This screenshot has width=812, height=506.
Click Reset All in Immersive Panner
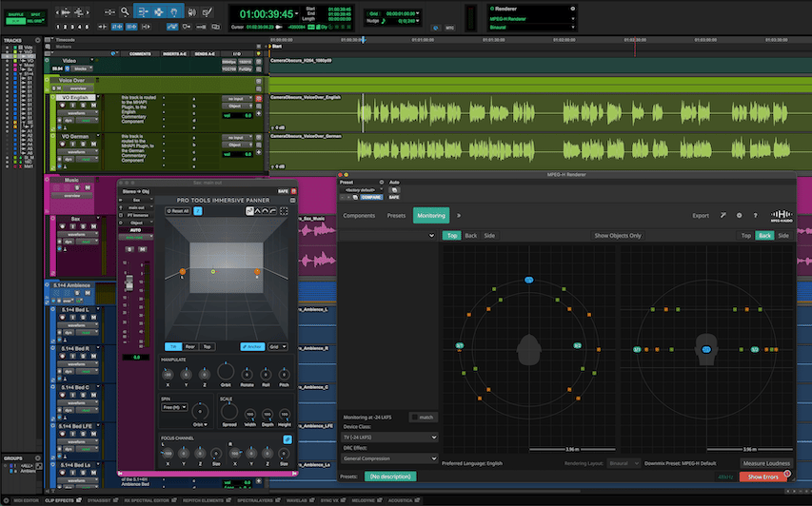click(178, 211)
